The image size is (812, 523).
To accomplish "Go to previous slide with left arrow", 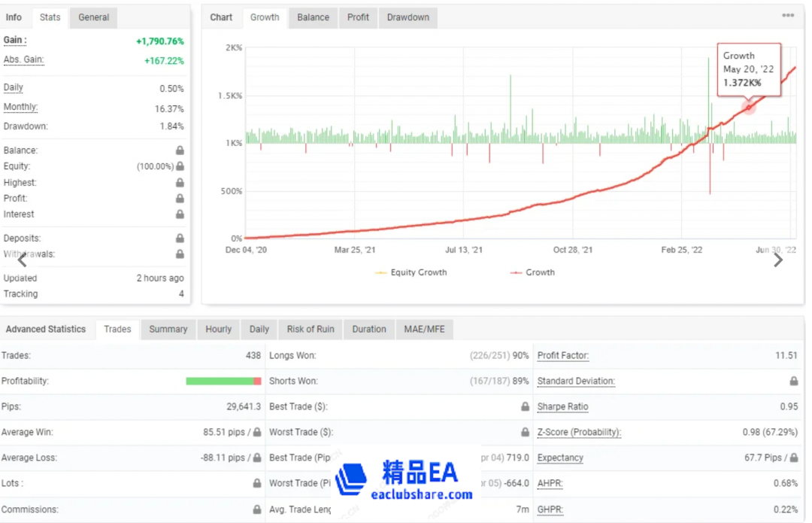I will [x=22, y=260].
